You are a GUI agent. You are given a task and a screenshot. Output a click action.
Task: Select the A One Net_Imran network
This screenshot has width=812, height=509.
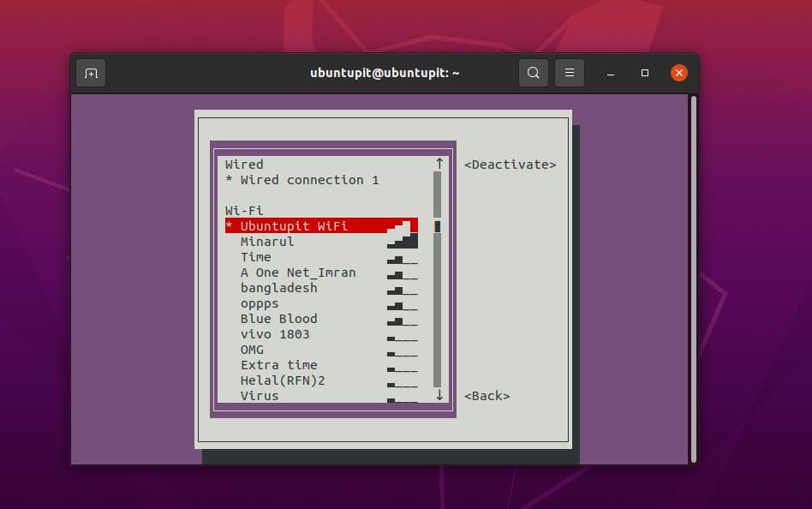pos(296,272)
